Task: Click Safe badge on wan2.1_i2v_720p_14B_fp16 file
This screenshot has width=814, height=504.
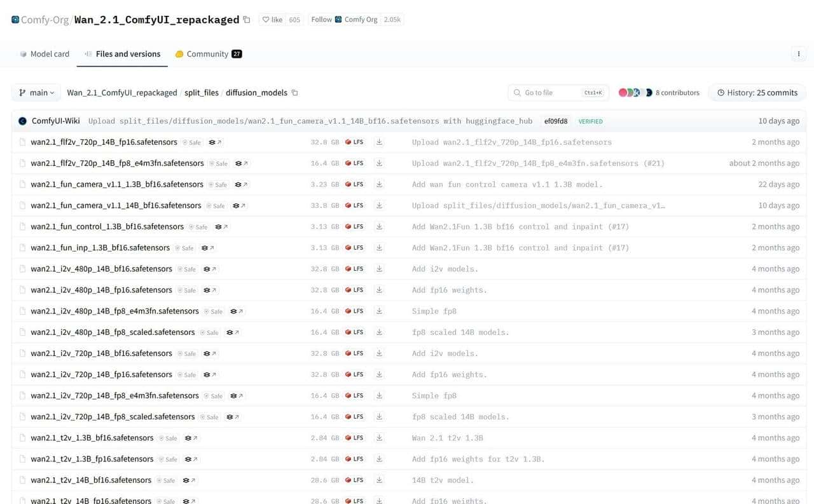Action: [187, 374]
